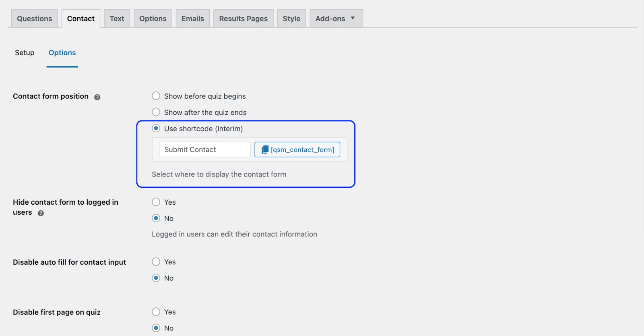
Task: Switch to the Style tab
Action: (292, 19)
